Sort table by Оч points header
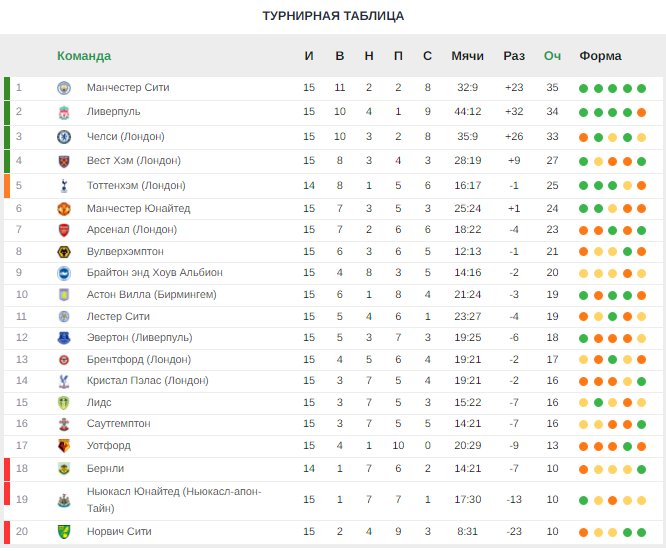Viewport: 666px width, 551px height. tap(552, 56)
